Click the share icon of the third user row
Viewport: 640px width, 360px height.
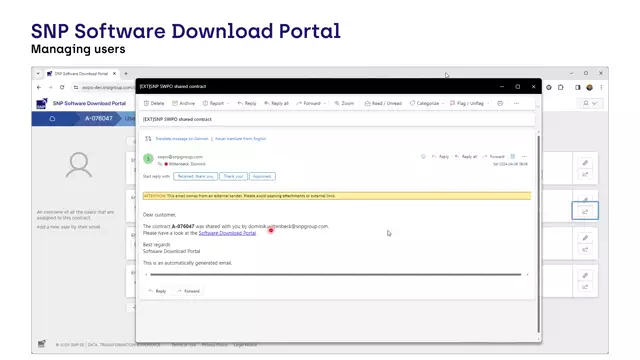tap(585, 249)
